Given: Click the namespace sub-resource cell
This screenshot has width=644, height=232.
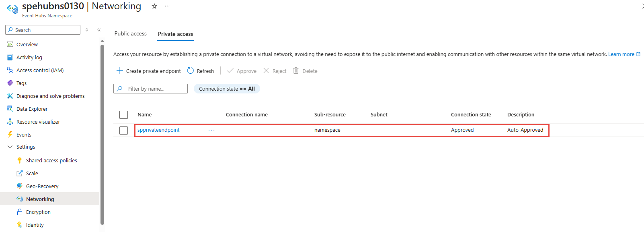Looking at the screenshot, I should (x=327, y=130).
